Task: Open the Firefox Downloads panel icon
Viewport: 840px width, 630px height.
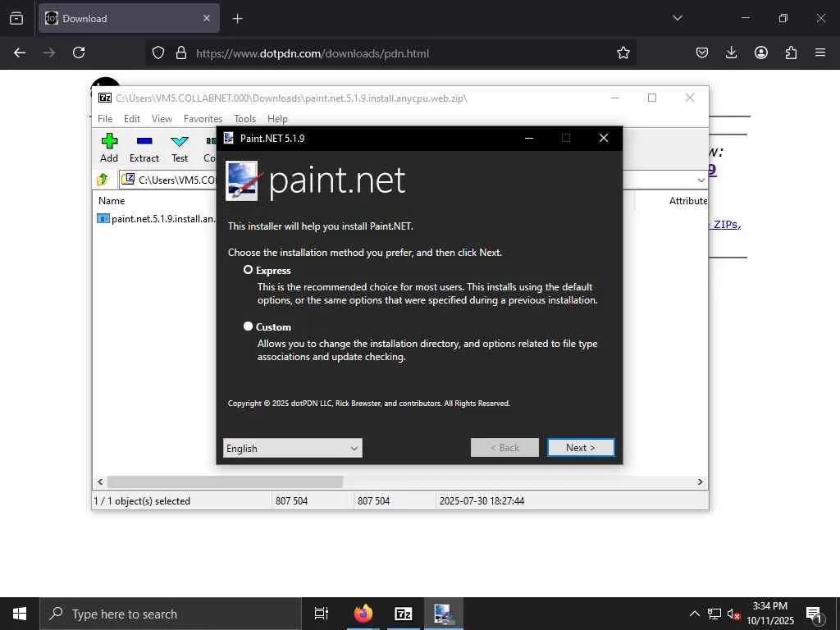Action: click(731, 52)
